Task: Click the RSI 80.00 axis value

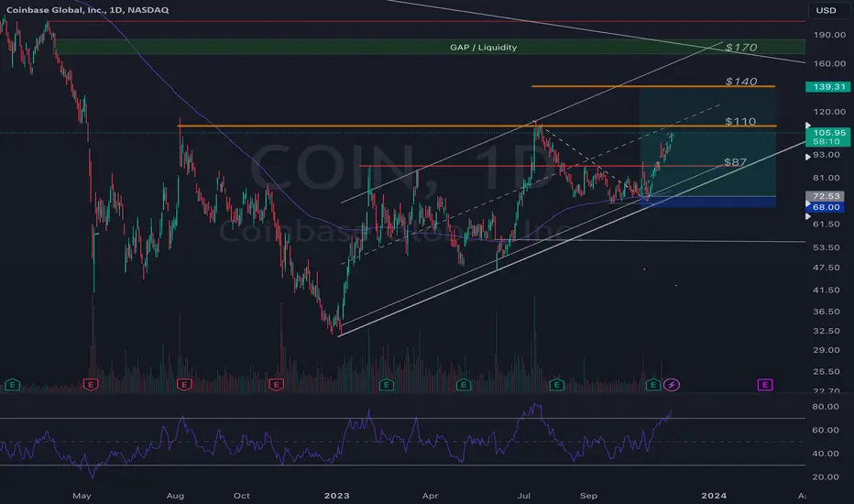Action: point(826,407)
